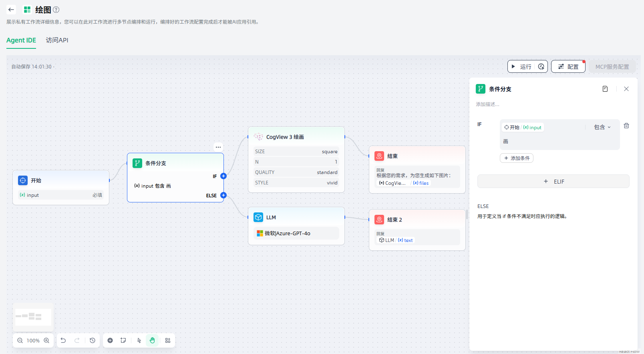Viewport: 644px width, 354px height.
Task: Undo the last canvas action
Action: coord(63,340)
